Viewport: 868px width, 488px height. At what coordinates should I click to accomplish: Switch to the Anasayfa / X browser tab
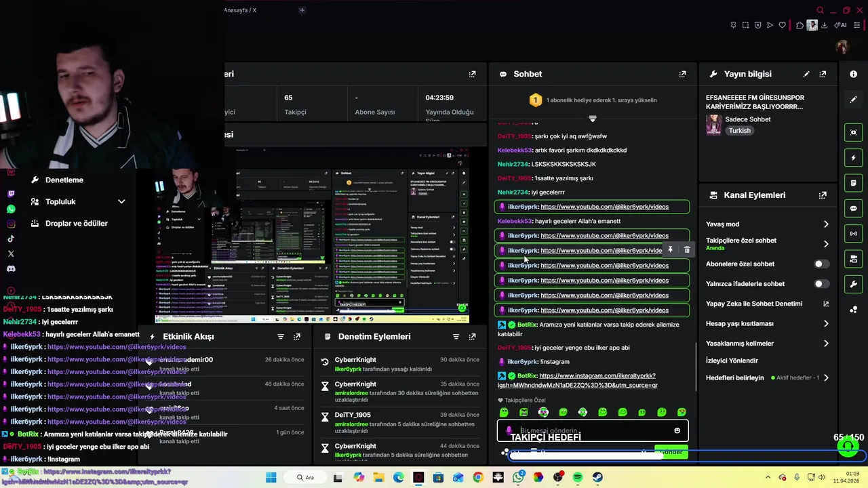pyautogui.click(x=240, y=10)
